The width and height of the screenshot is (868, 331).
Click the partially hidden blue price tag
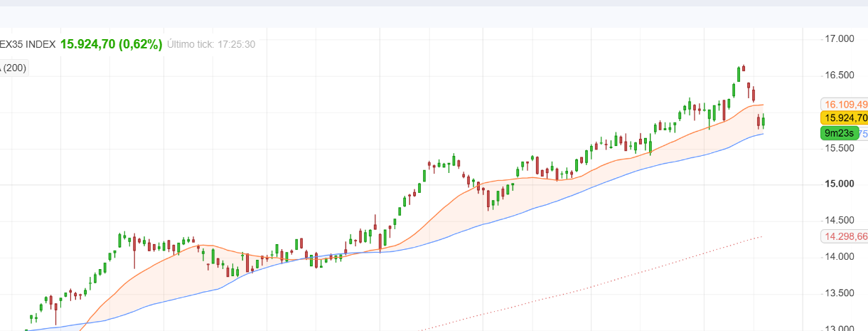click(863, 133)
